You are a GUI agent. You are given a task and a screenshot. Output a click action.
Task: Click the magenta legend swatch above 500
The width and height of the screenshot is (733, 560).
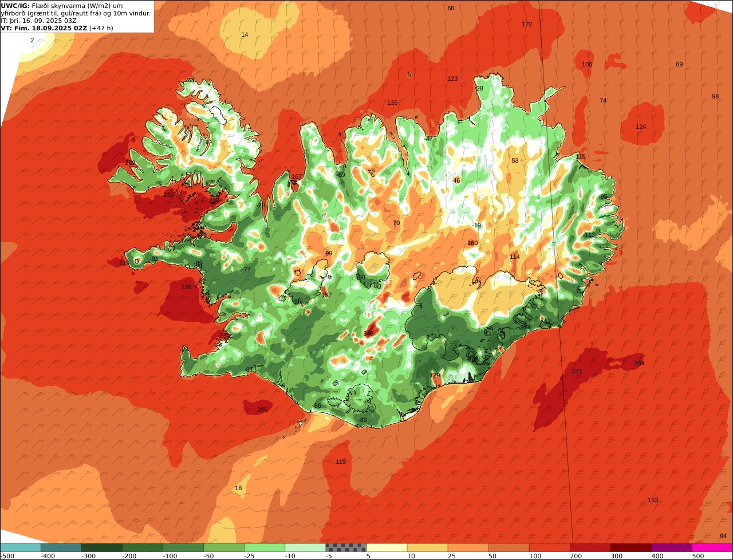coord(712,547)
